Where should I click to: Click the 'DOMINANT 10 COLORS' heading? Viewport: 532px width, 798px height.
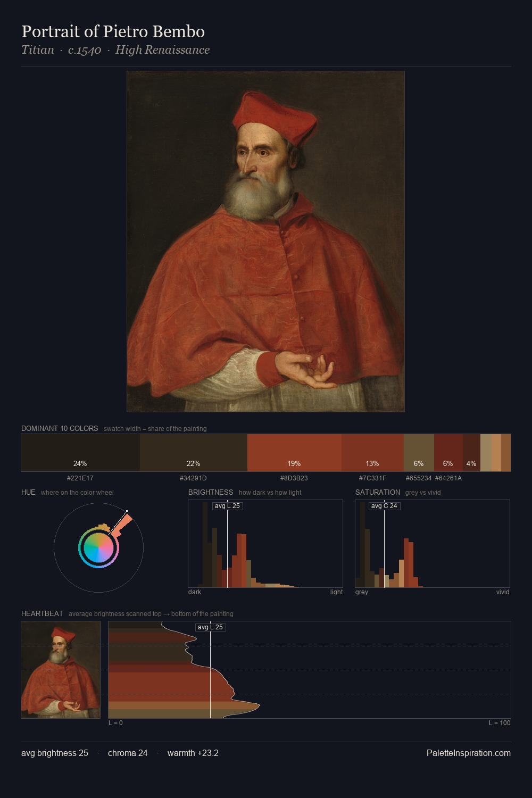coord(60,428)
